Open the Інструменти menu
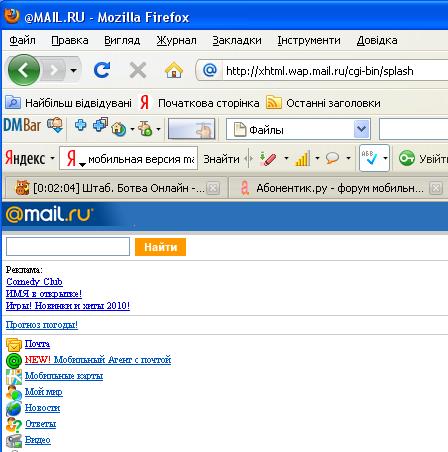448x452 pixels. (x=309, y=40)
